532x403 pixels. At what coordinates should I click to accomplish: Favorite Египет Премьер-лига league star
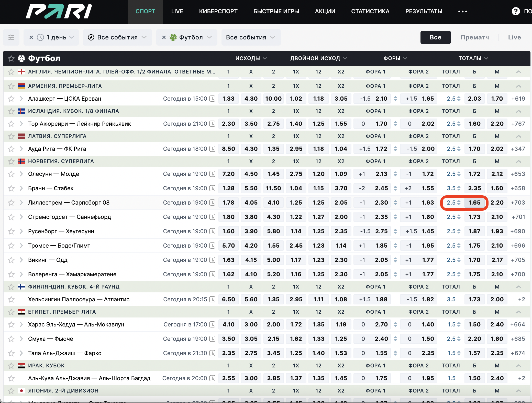pyautogui.click(x=11, y=312)
